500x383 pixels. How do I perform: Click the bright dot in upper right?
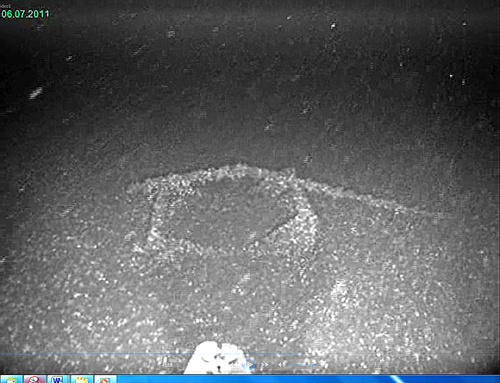[451, 76]
